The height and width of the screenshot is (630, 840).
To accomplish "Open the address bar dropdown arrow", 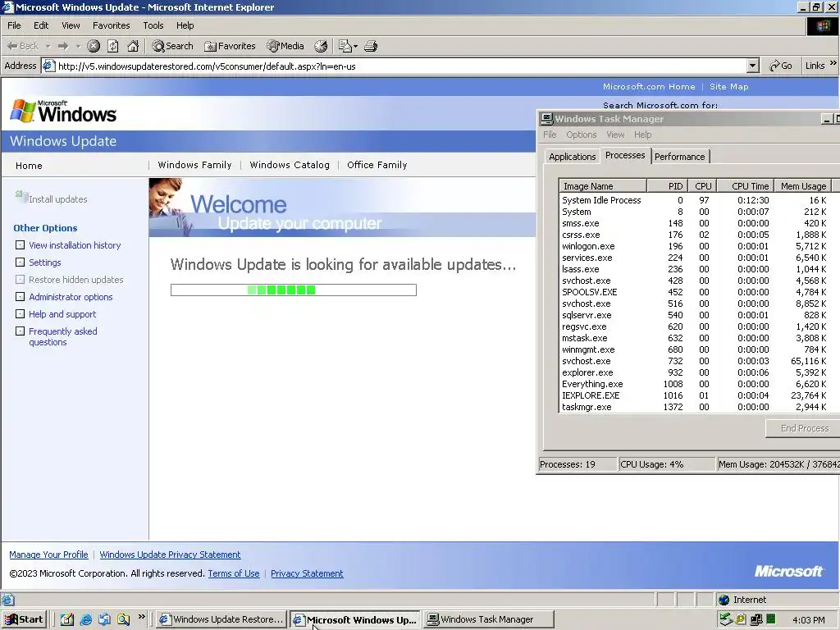I will coord(753,66).
